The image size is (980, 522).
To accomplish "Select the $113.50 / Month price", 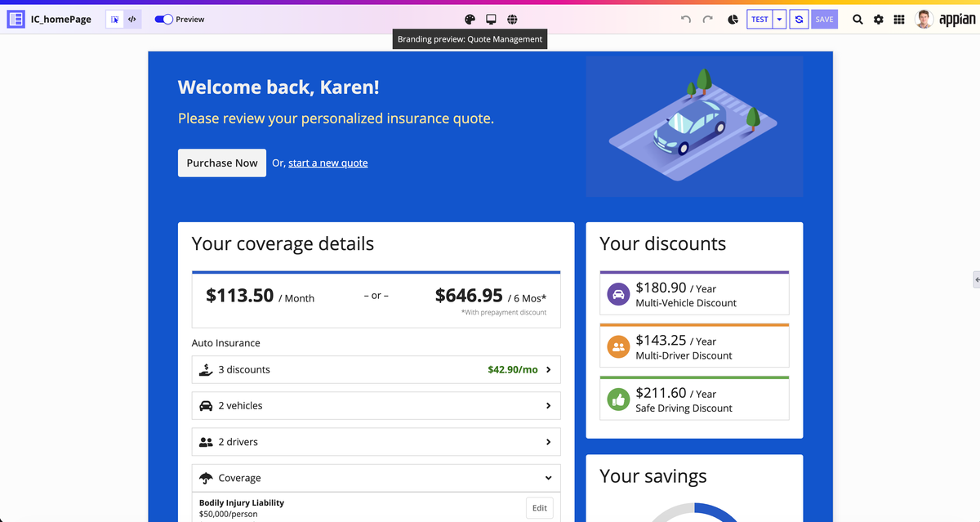I will tap(261, 296).
